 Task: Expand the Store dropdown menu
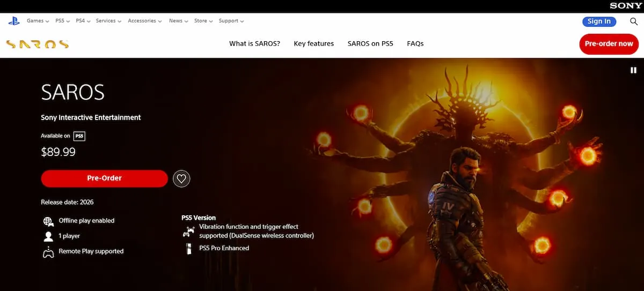(203, 21)
